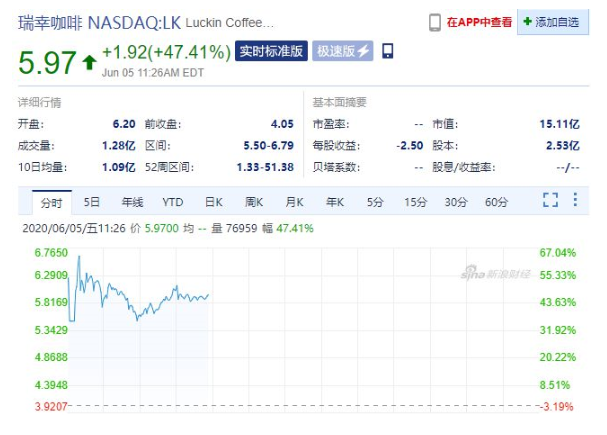This screenshot has height=435, width=607.
Task: Click the mobile device icon beside 极速版
Action: click(x=388, y=51)
